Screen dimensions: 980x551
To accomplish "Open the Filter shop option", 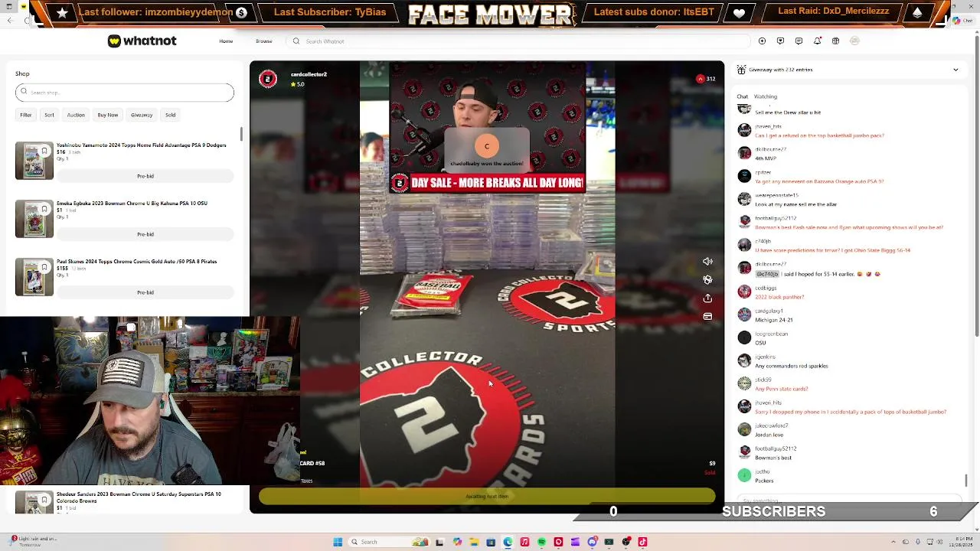I will [26, 115].
